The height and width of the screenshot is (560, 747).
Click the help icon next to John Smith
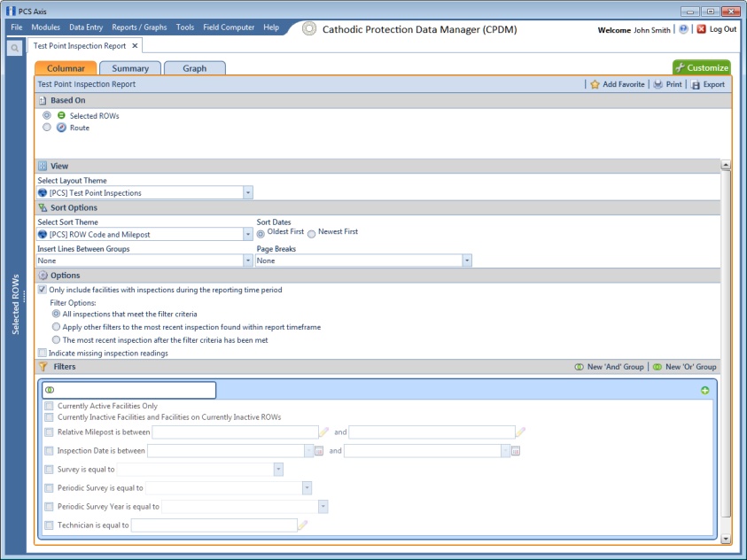(x=683, y=29)
